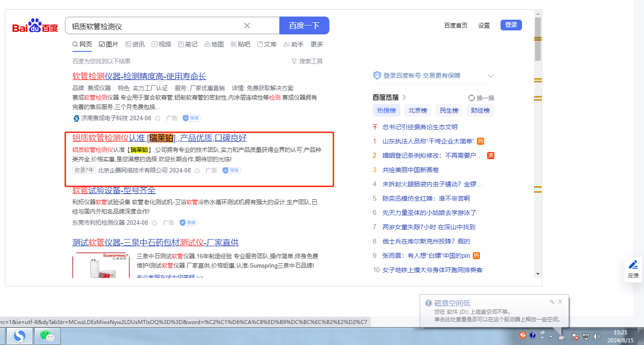The width and height of the screenshot is (644, 345).
Task: Switch to the 文库 tab
Action: 267,44
